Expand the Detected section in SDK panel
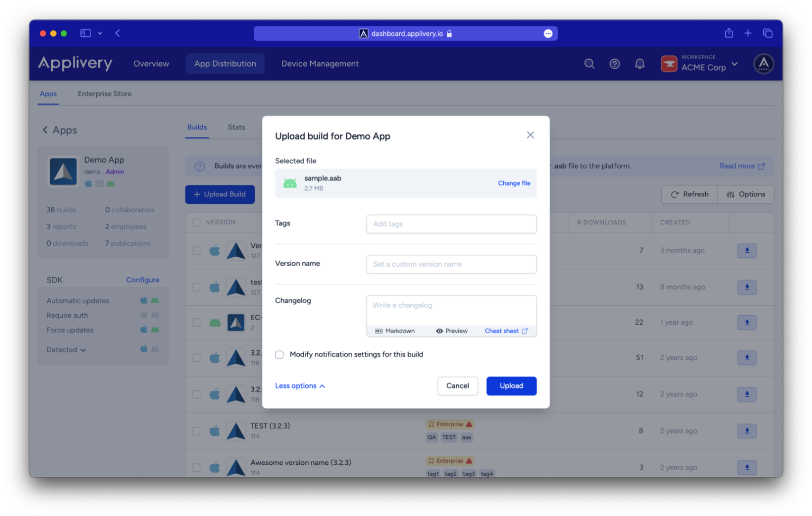 [66, 350]
